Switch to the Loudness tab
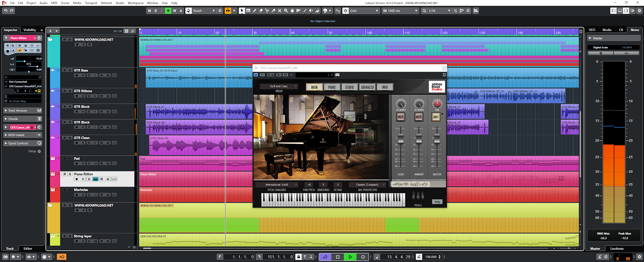Screen dimensions: 644x262 coord(617,248)
